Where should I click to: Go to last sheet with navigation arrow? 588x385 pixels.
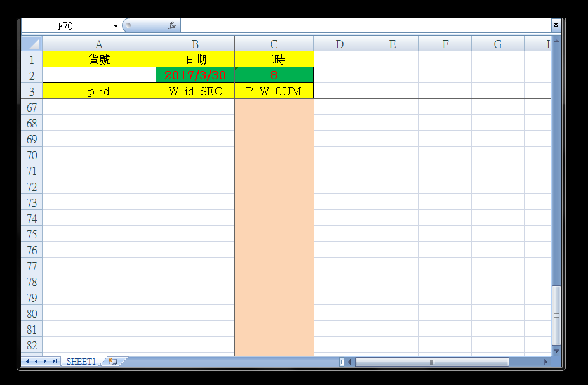point(55,362)
